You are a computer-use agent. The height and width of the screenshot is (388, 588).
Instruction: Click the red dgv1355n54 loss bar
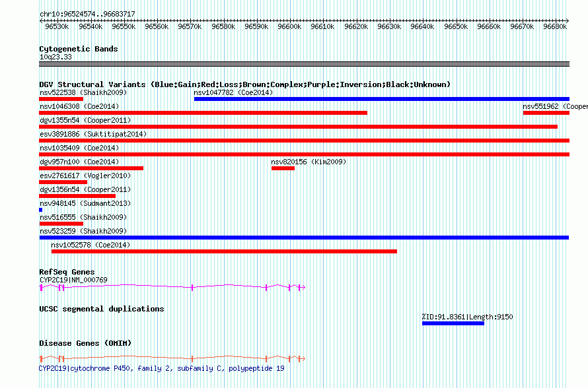click(299, 127)
